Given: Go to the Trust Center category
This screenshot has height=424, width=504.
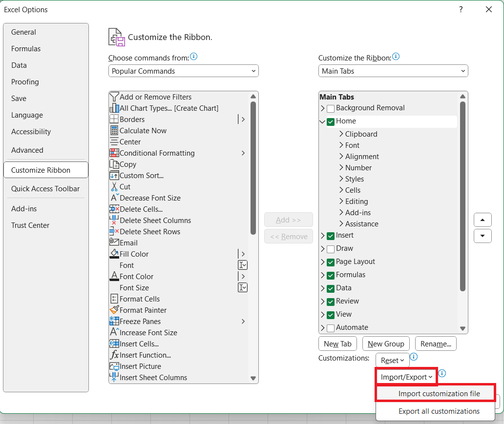Looking at the screenshot, I should [x=45, y=225].
